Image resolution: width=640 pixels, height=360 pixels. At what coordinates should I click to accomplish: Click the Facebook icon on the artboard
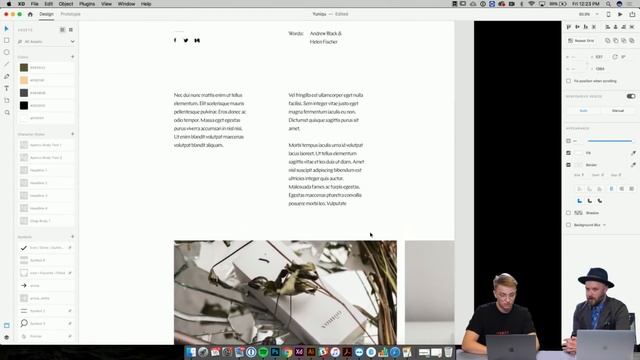tap(175, 40)
